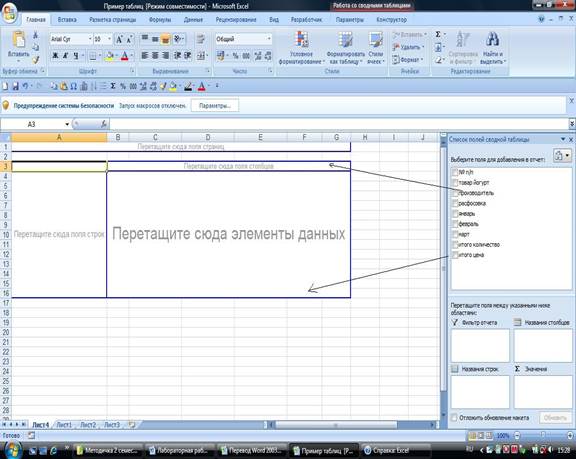The height and width of the screenshot is (459, 576).
Task: Click the Сортировка и фильтр icon
Action: tap(463, 40)
